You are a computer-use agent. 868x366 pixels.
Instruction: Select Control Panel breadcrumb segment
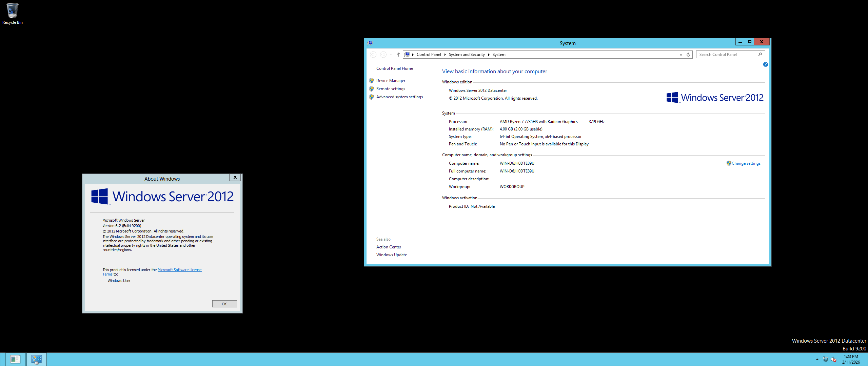429,55
